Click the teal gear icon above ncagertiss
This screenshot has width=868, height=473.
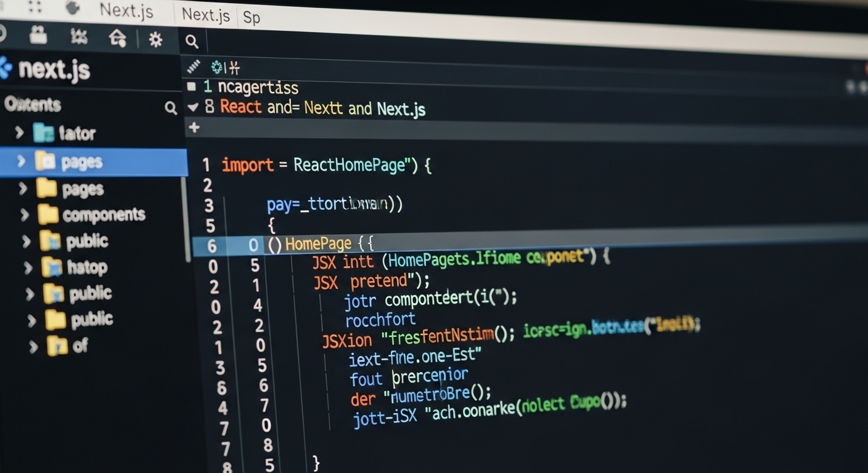tap(216, 67)
